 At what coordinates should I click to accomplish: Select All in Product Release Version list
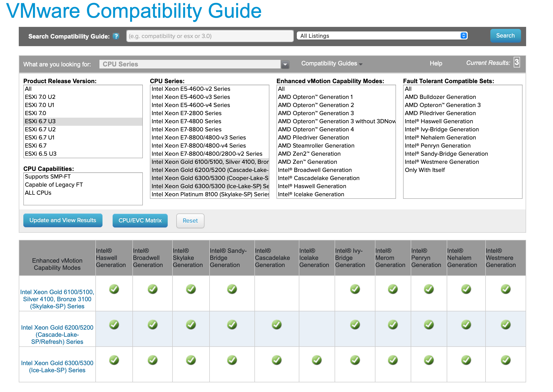[x=83, y=89]
